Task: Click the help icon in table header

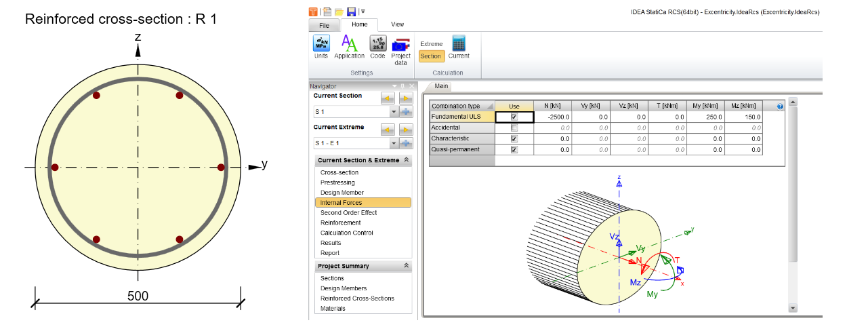Action: (780, 107)
